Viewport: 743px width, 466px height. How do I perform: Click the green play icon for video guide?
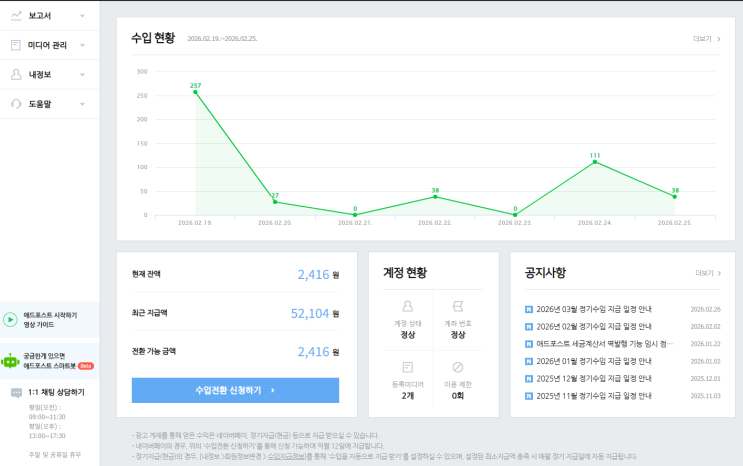click(10, 320)
